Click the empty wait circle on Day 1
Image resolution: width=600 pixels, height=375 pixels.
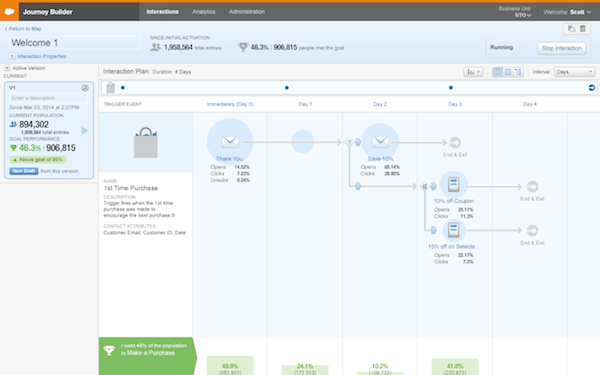303,142
